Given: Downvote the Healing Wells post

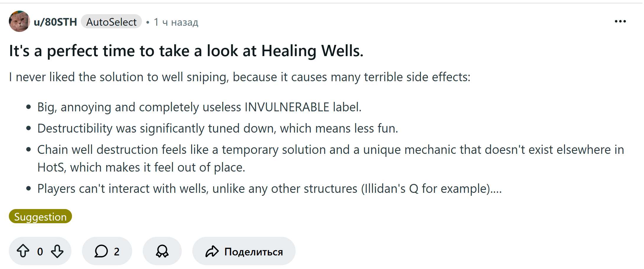Looking at the screenshot, I should 57,251.
